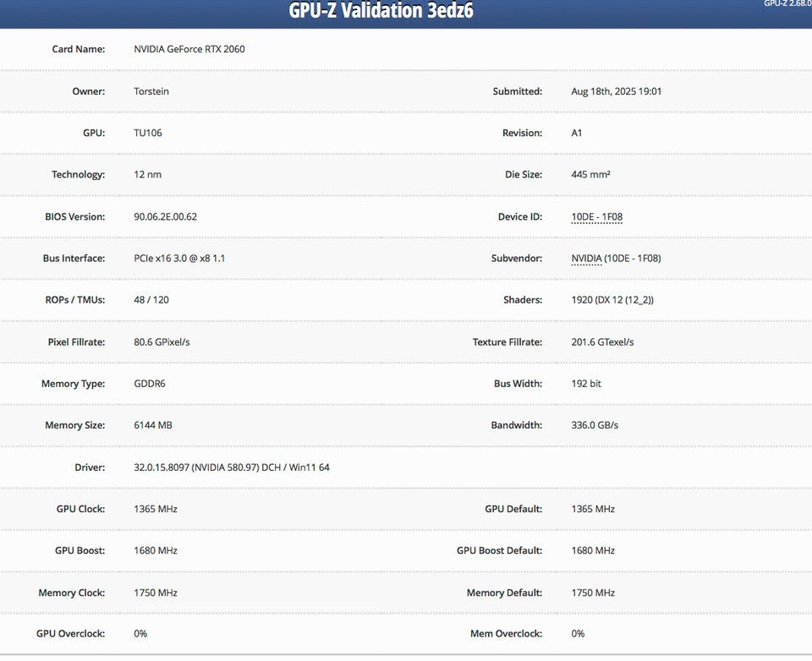Screen dimensions: 812x661
Task: Select pixel fillrate 80.6 GPixel/s
Action: point(162,342)
